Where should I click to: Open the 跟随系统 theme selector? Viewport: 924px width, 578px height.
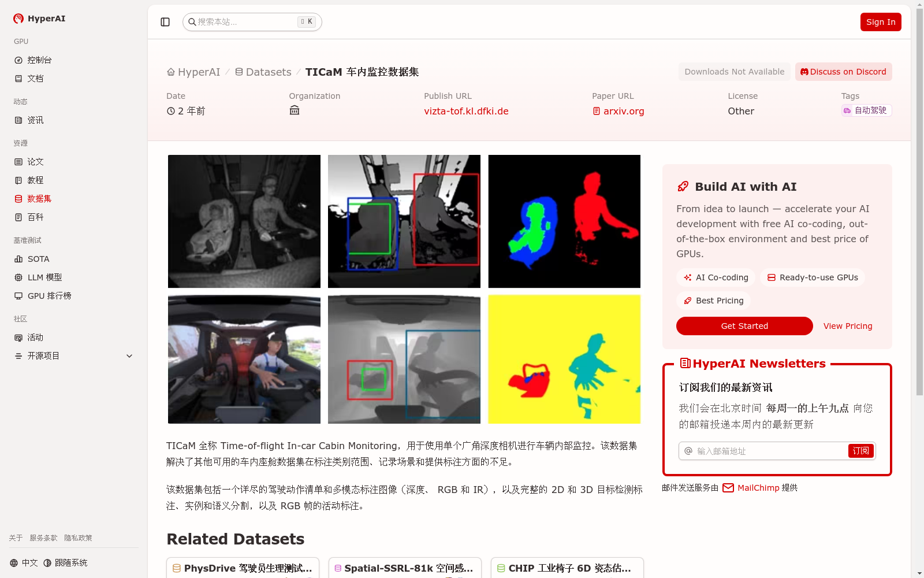tap(65, 563)
